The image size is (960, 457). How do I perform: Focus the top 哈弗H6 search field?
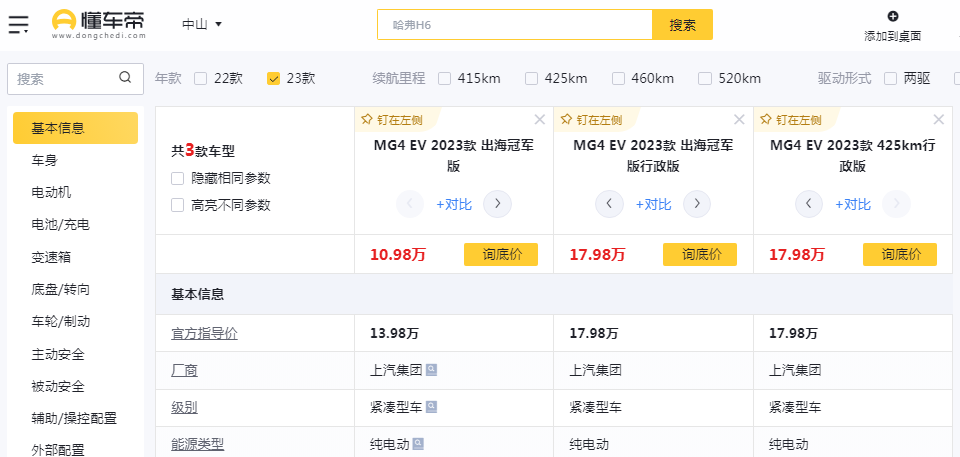pyautogui.click(x=515, y=25)
